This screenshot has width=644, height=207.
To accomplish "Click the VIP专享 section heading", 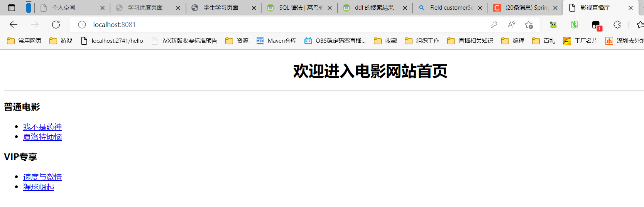I will pyautogui.click(x=20, y=157).
